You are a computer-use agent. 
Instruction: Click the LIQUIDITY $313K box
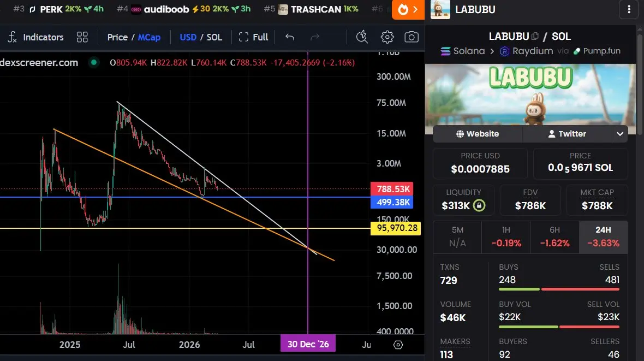pyautogui.click(x=463, y=200)
